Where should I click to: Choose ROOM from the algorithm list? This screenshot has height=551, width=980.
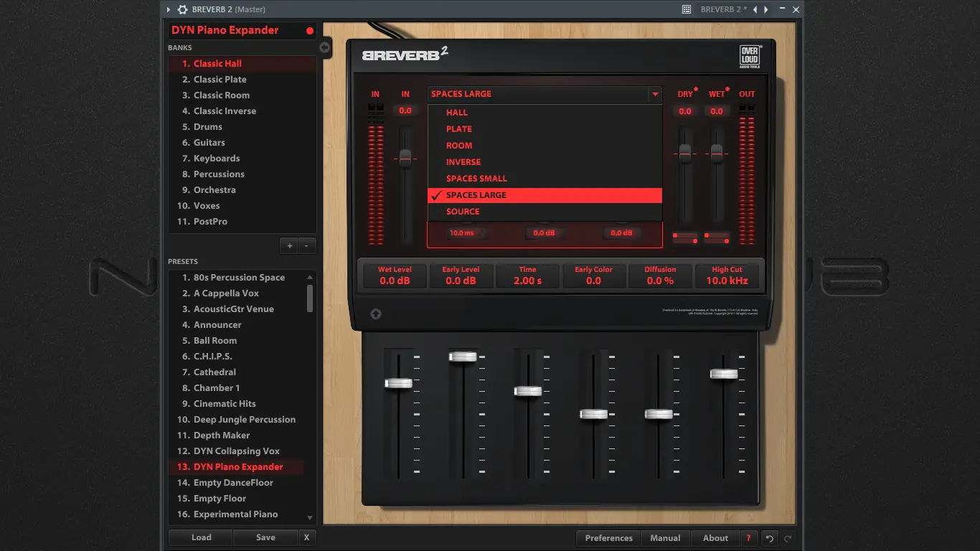click(545, 146)
